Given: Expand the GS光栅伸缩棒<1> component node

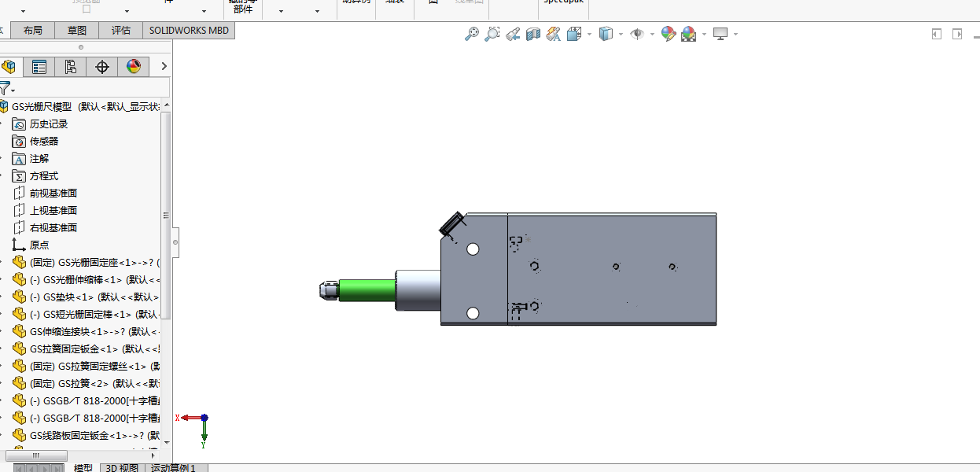Looking at the screenshot, I should pos(2,279).
